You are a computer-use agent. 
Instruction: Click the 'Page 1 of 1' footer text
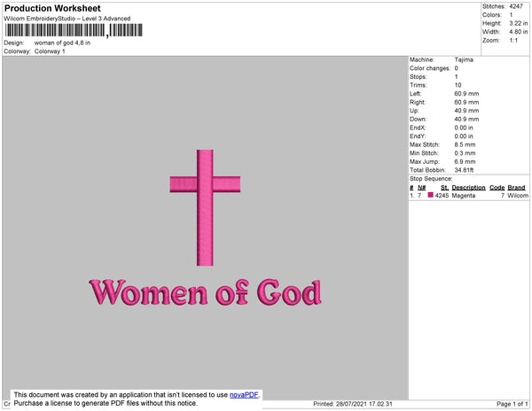point(512,404)
